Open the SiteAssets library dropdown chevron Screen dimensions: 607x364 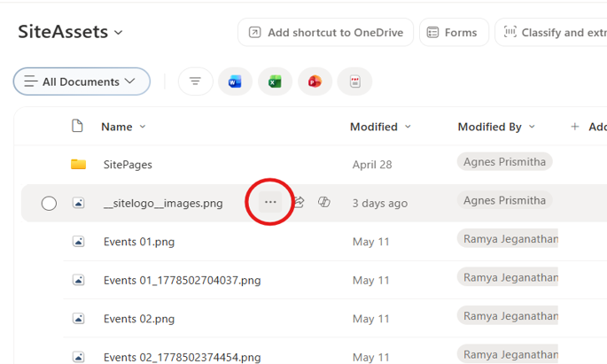point(119,33)
